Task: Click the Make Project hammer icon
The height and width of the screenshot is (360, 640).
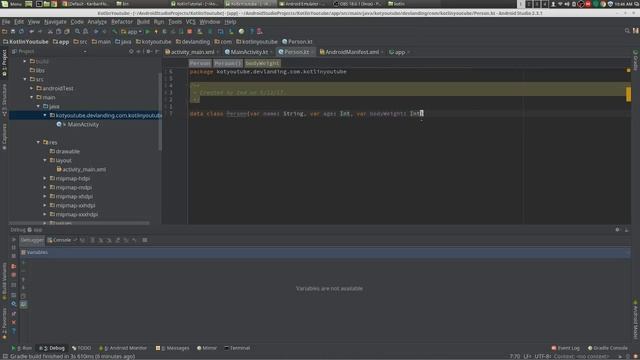Action: pos(115,31)
